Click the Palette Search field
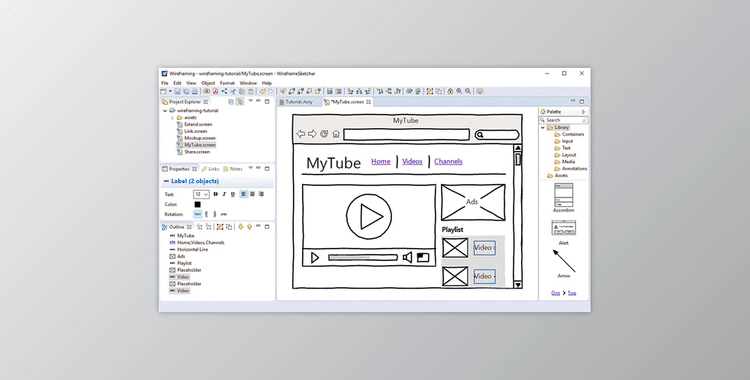Image resolution: width=750 pixels, height=380 pixels. point(564,120)
